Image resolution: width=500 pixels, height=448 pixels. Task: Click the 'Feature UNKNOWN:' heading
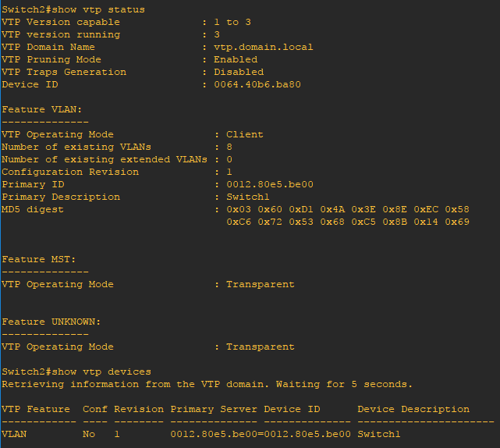[x=51, y=322]
